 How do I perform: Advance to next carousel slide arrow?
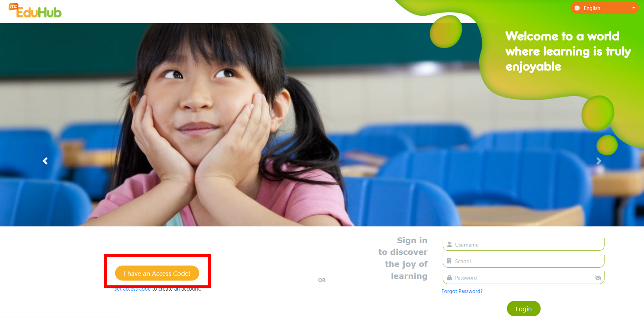[x=599, y=161]
